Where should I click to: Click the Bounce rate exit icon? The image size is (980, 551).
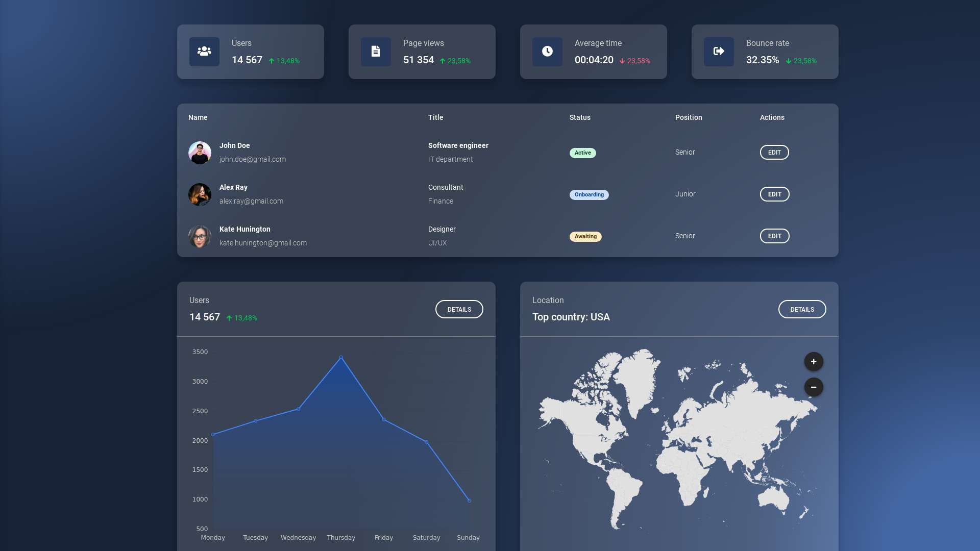[719, 52]
